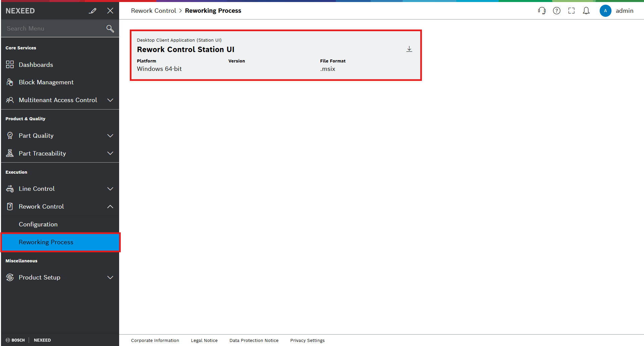This screenshot has width=644, height=346.
Task: Expand the Product Setup chevron
Action: pos(110,277)
